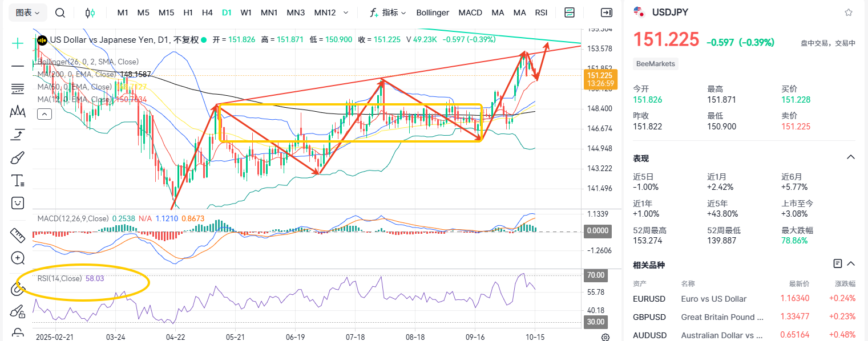Select the ruler measure tool

[18, 234]
